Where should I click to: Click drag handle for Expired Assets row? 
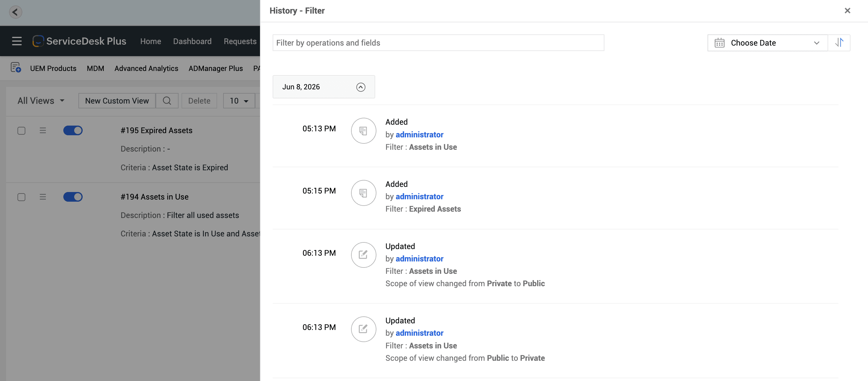[43, 130]
